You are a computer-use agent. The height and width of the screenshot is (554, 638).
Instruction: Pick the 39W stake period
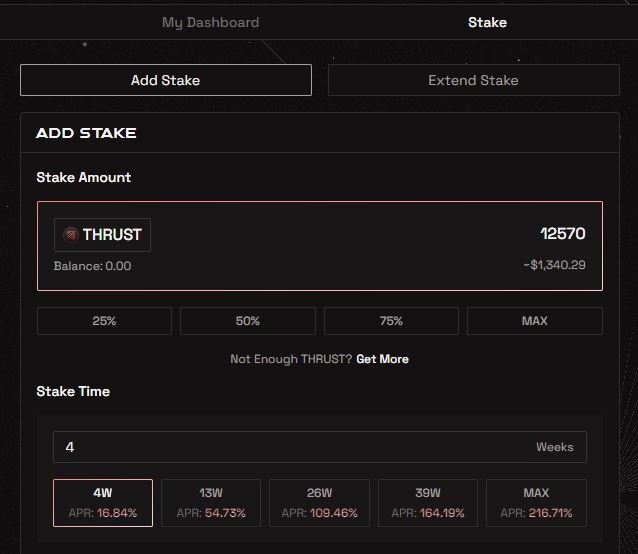[x=427, y=502]
